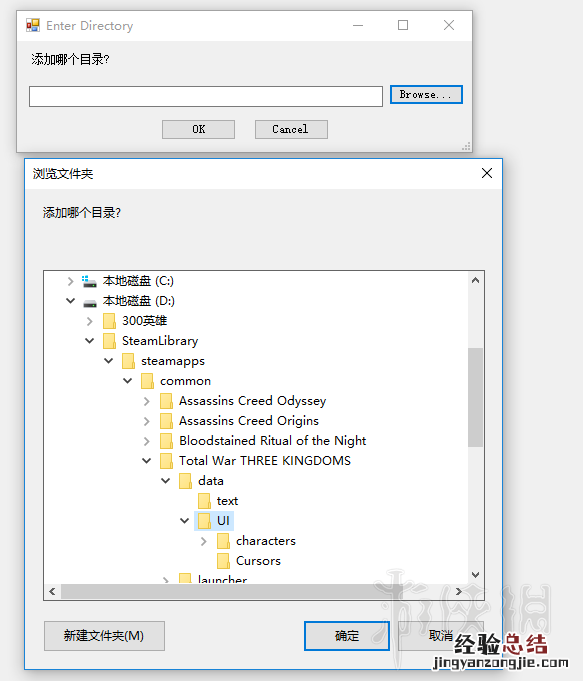
Task: Select Assassins Creed Odyssey label
Action: [252, 401]
